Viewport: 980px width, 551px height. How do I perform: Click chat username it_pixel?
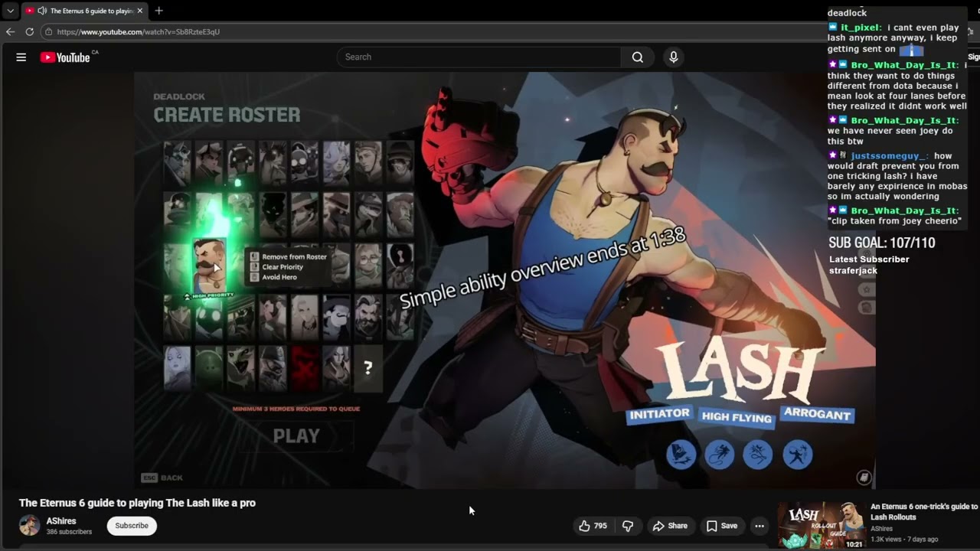coord(861,28)
